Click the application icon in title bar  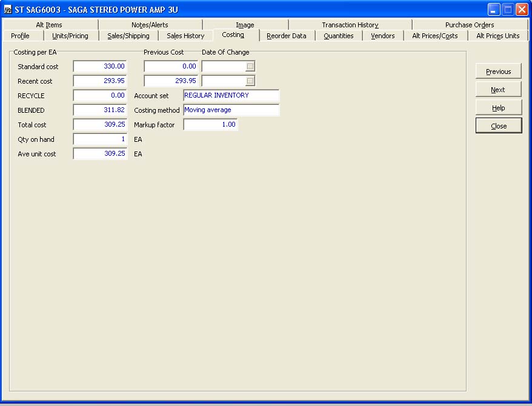(8, 10)
